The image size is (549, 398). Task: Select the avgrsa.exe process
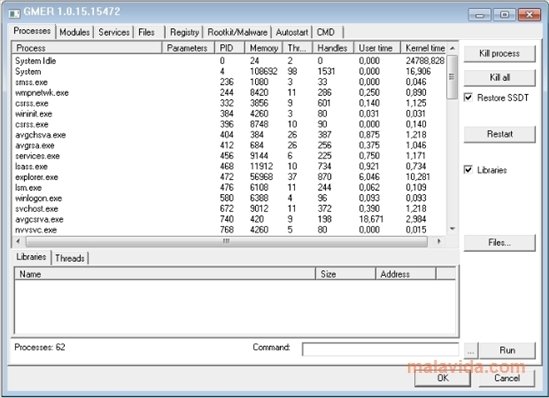coord(229,145)
